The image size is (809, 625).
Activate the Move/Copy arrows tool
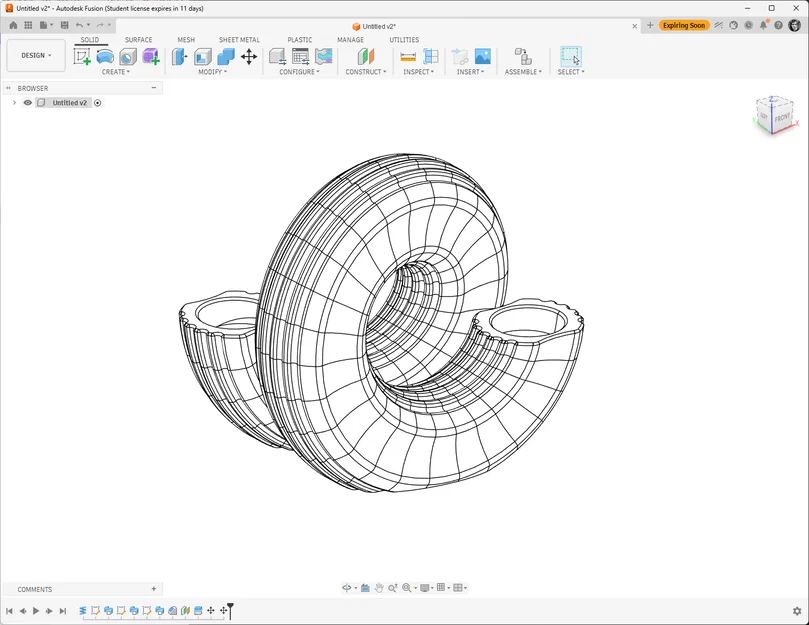pyautogui.click(x=249, y=56)
